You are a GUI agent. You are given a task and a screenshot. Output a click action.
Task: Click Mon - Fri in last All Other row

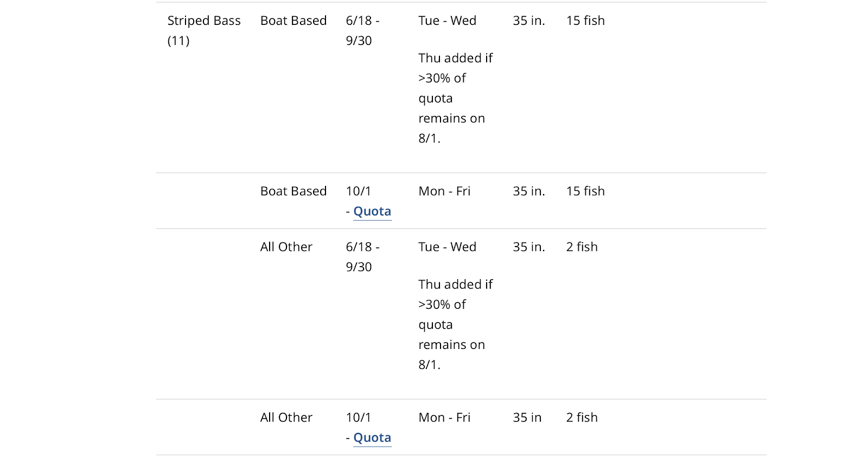pos(444,418)
